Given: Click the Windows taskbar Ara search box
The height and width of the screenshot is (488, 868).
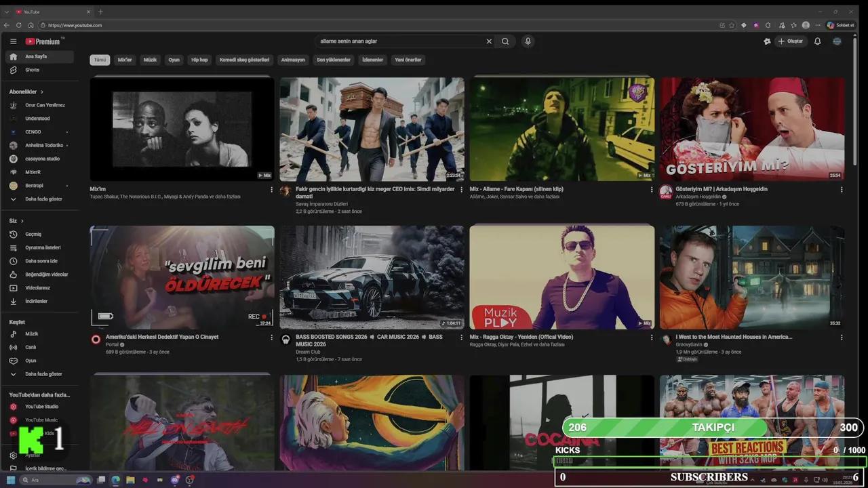Looking at the screenshot, I should pyautogui.click(x=56, y=480).
